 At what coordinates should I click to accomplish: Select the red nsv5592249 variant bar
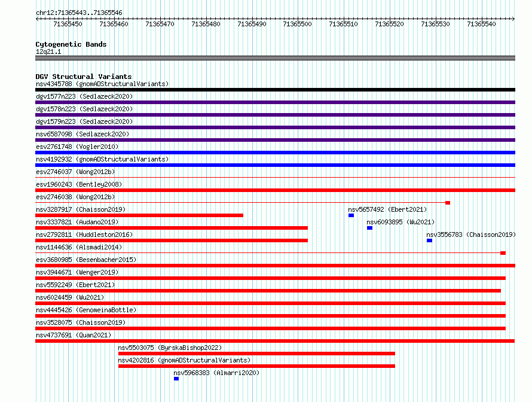(x=268, y=291)
